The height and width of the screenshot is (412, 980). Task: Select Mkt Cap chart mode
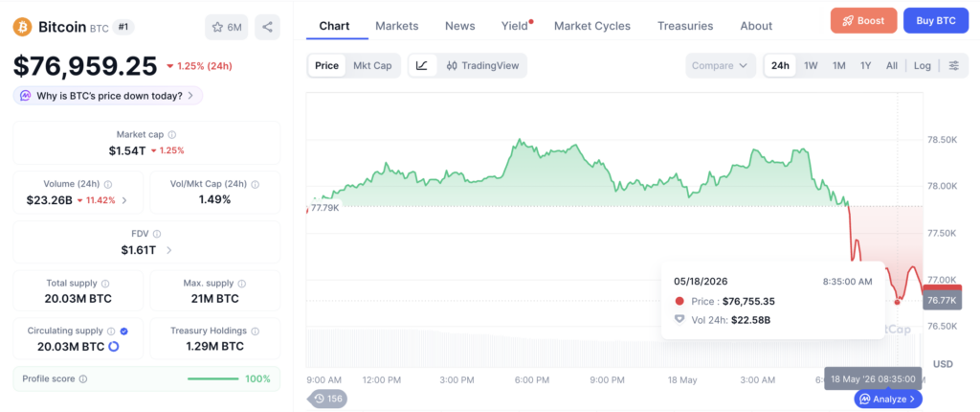[x=372, y=66]
